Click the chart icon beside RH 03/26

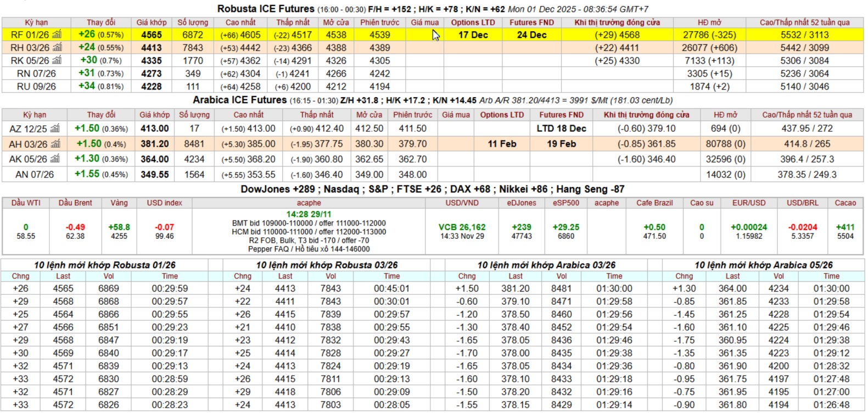click(57, 48)
